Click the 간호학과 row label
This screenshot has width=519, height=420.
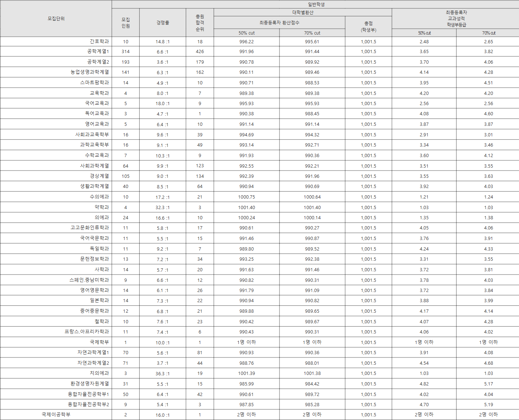[99, 41]
